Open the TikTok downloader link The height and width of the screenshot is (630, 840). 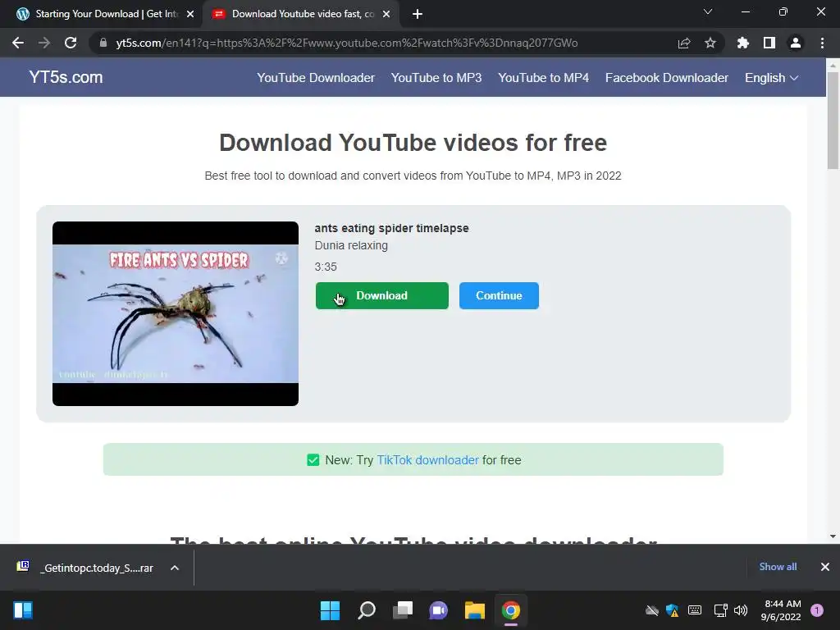(x=427, y=460)
